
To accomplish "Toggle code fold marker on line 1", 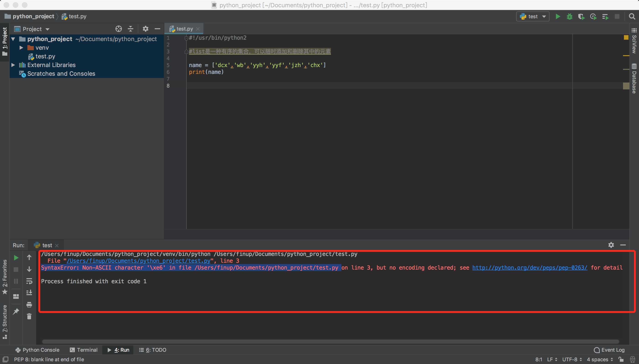I will pyautogui.click(x=186, y=38).
